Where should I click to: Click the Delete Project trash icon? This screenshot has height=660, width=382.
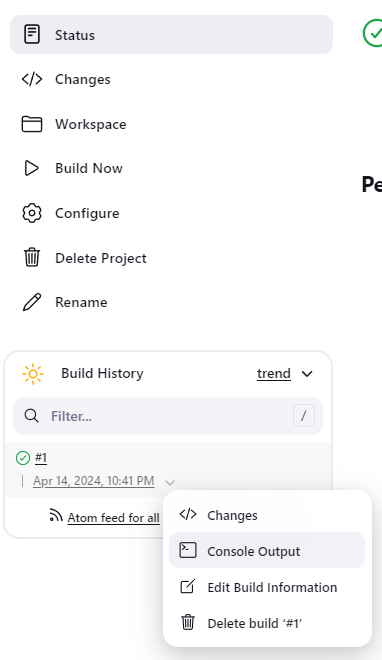click(32, 258)
